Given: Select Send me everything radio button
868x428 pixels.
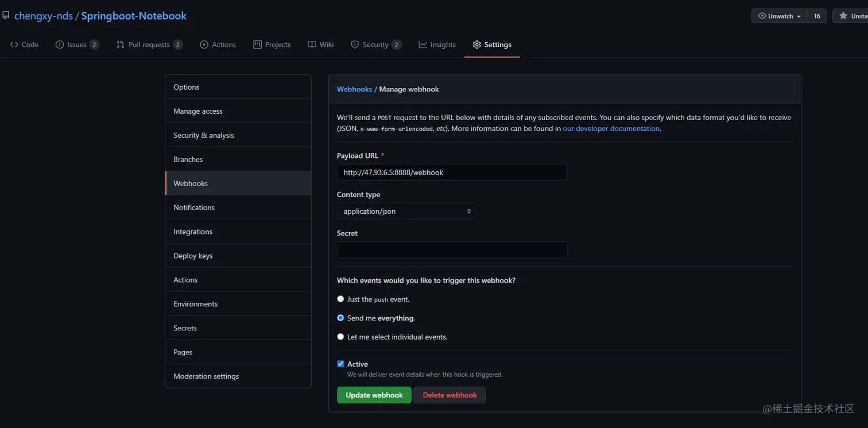Looking at the screenshot, I should 340,318.
